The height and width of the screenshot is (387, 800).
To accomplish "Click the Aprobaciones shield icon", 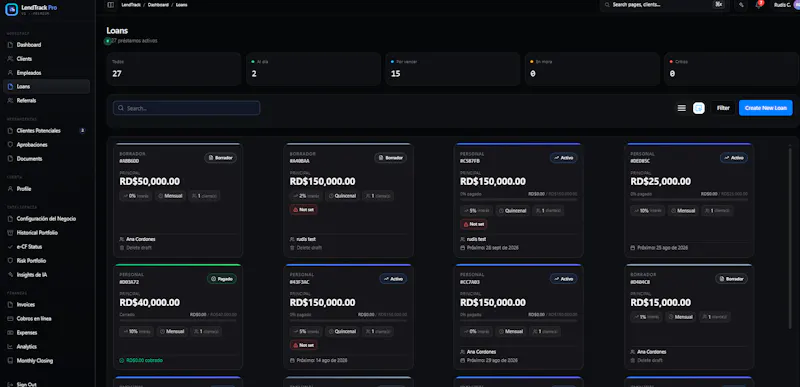I will click(10, 145).
